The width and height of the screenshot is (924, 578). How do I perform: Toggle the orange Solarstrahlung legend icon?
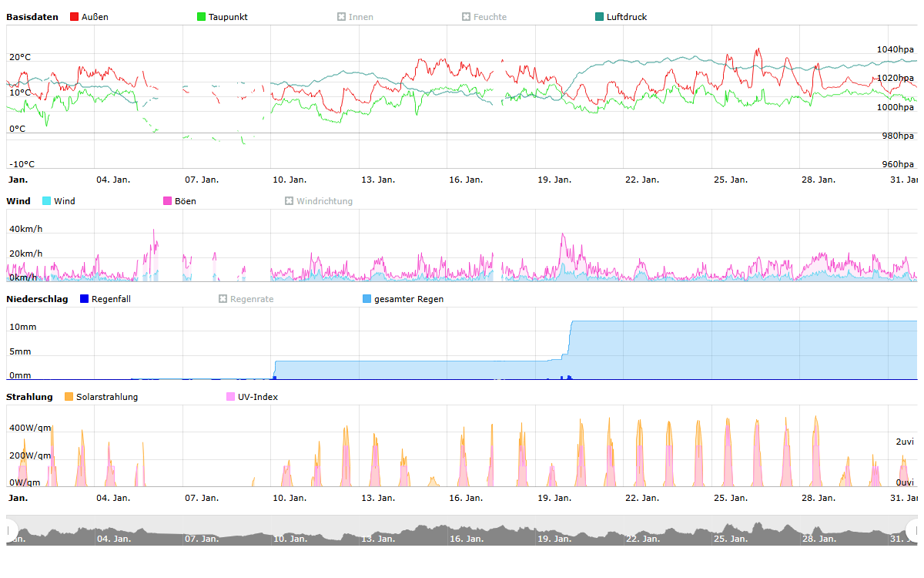[69, 397]
